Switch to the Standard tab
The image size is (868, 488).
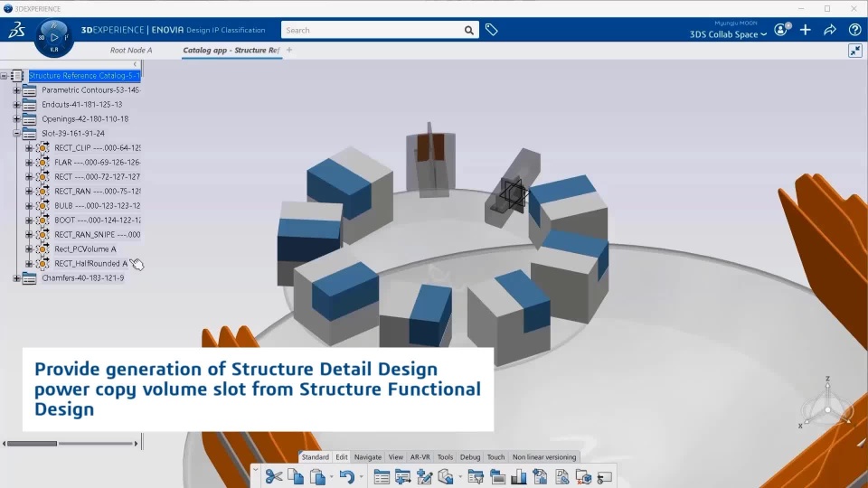[x=315, y=457]
